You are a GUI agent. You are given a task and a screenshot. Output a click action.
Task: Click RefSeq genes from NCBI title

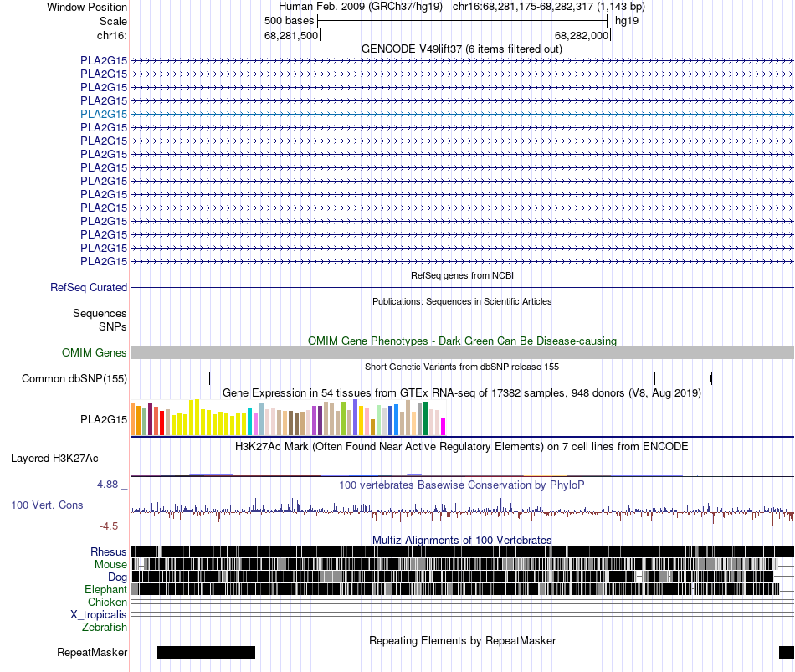[462, 275]
